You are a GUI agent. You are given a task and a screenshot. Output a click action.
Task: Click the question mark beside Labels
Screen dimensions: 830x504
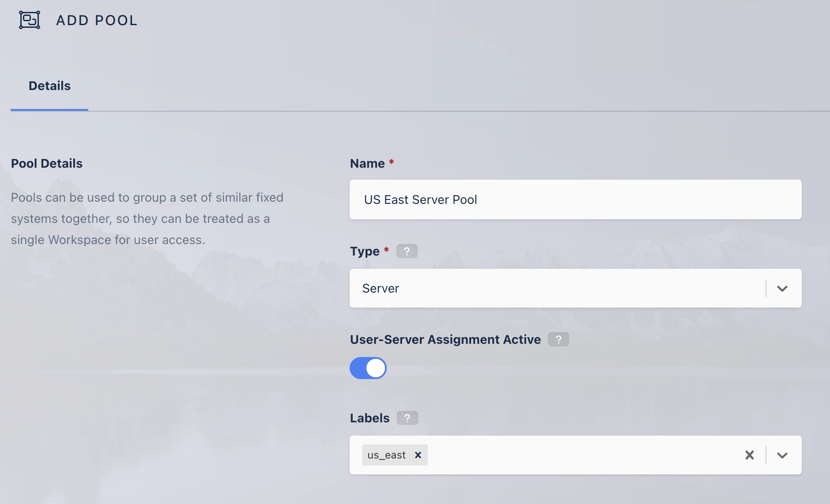point(407,418)
